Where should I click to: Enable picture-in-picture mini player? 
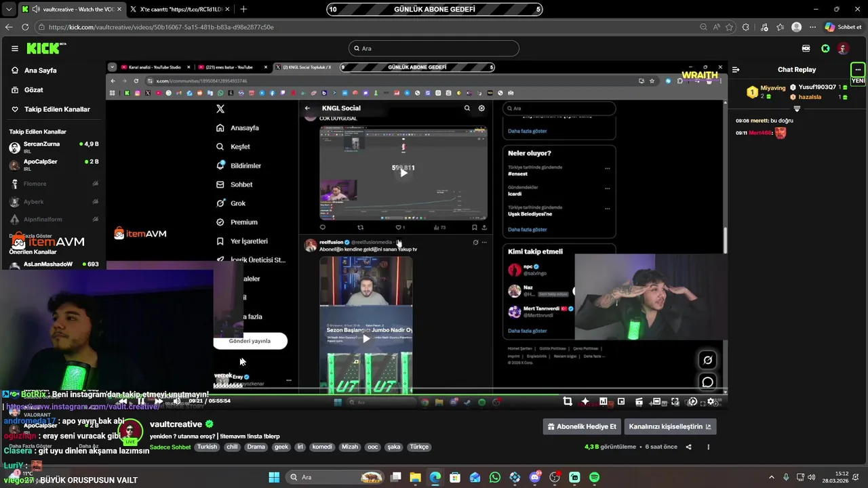620,401
